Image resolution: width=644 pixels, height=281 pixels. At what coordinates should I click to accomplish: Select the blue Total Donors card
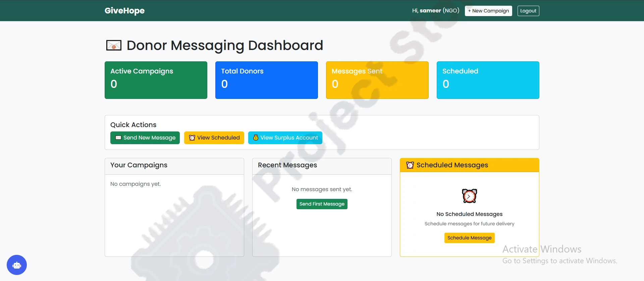point(267,80)
